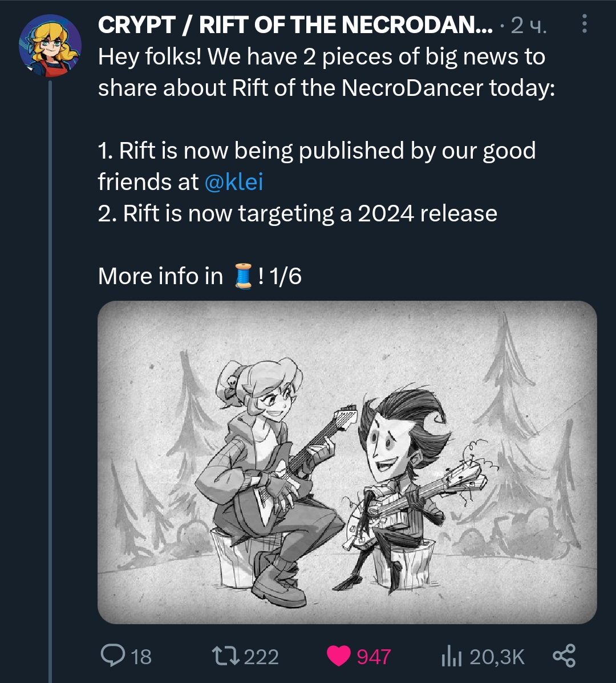
Task: Open view analytics bar chart icon
Action: pos(451,656)
